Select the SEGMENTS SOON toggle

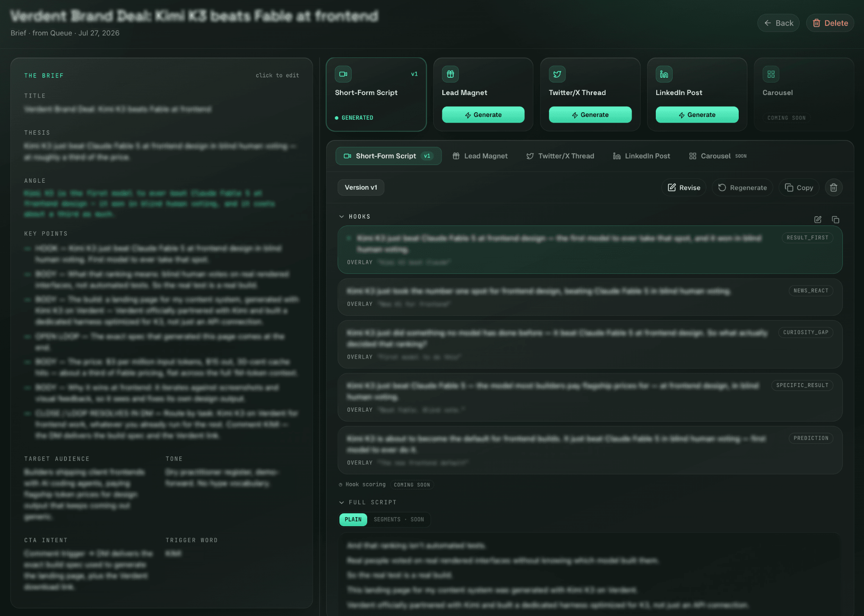399,519
